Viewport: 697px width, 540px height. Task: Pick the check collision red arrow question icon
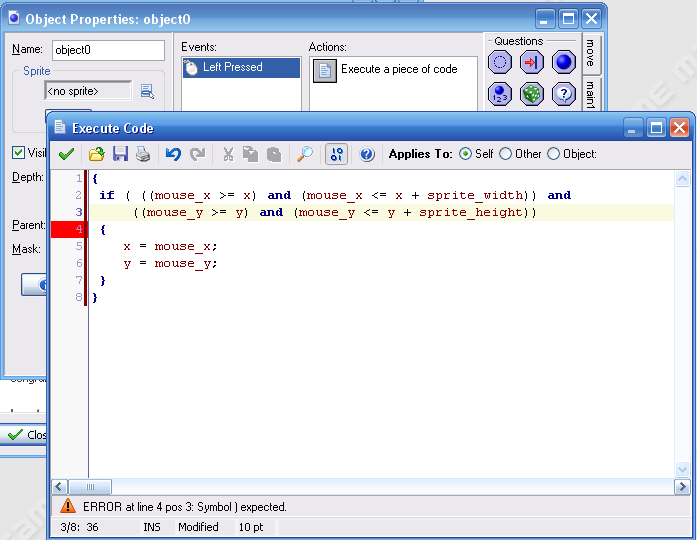[532, 62]
